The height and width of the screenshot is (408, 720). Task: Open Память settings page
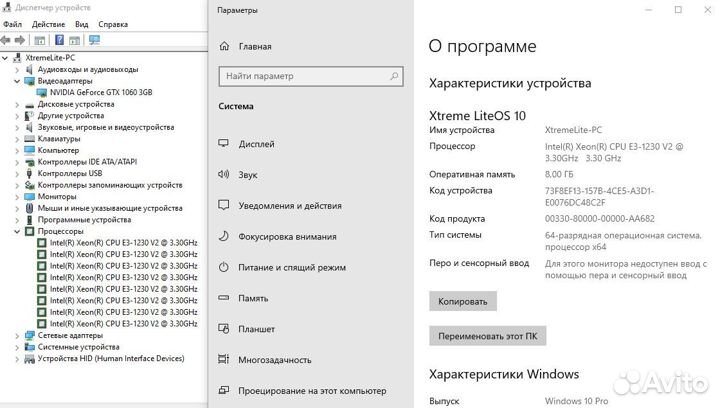click(253, 298)
